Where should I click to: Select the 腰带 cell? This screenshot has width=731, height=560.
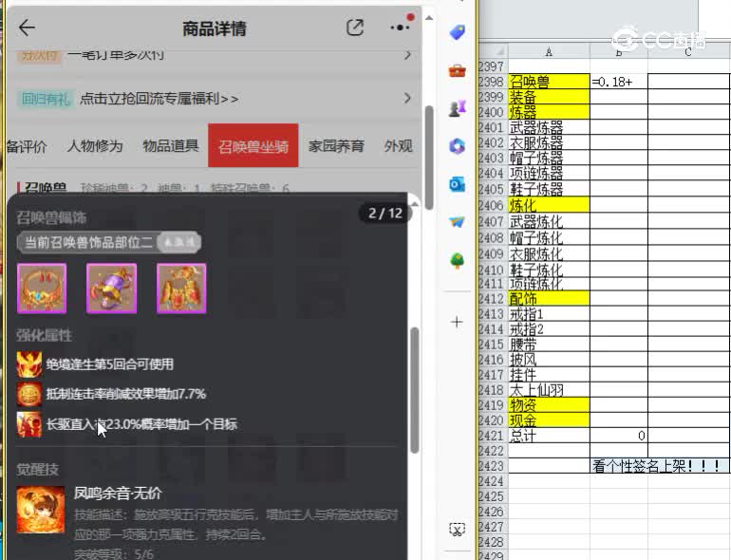click(549, 345)
